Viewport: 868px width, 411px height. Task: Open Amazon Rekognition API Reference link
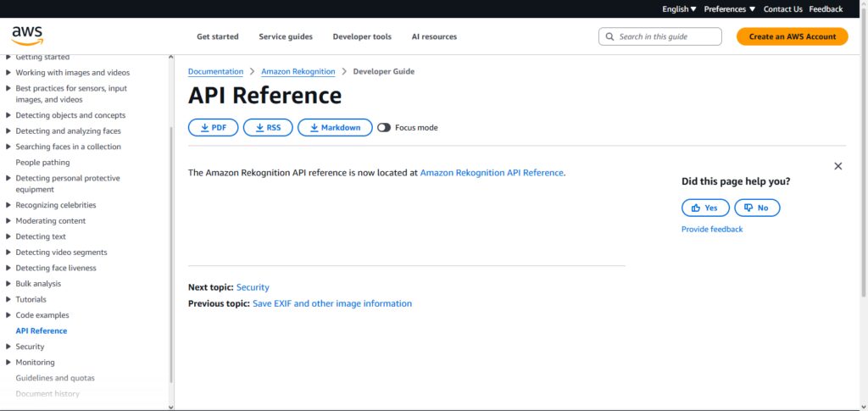[x=492, y=173]
